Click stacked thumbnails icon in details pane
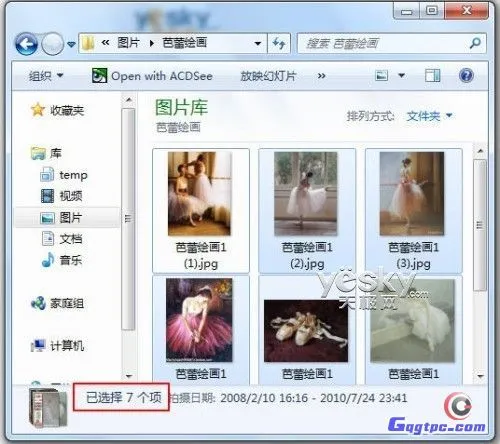 click(49, 407)
